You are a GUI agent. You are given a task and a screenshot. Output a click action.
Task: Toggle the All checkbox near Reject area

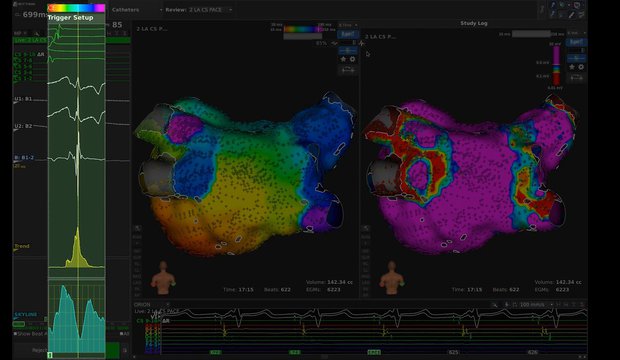click(x=122, y=333)
